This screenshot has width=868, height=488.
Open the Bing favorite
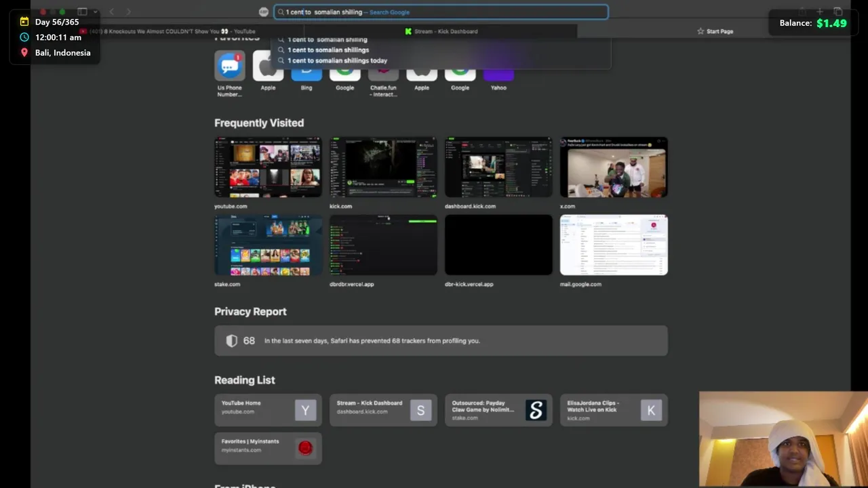click(x=307, y=73)
